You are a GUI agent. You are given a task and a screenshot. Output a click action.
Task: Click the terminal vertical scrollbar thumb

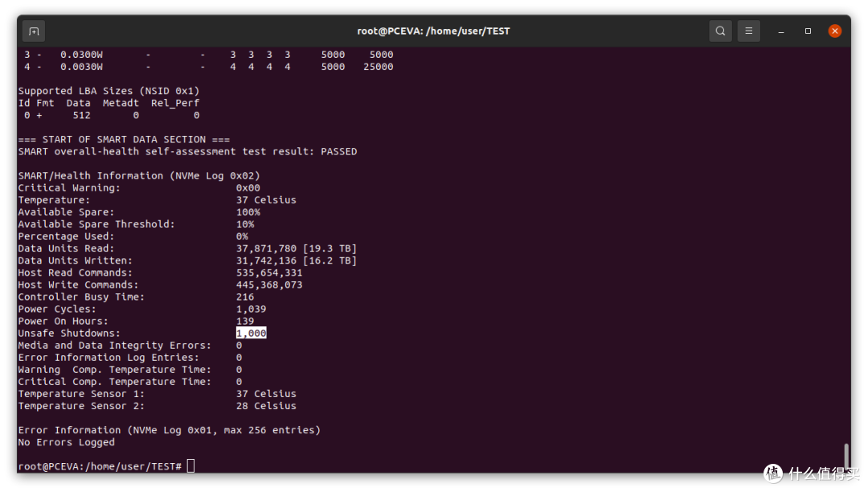[845, 457]
